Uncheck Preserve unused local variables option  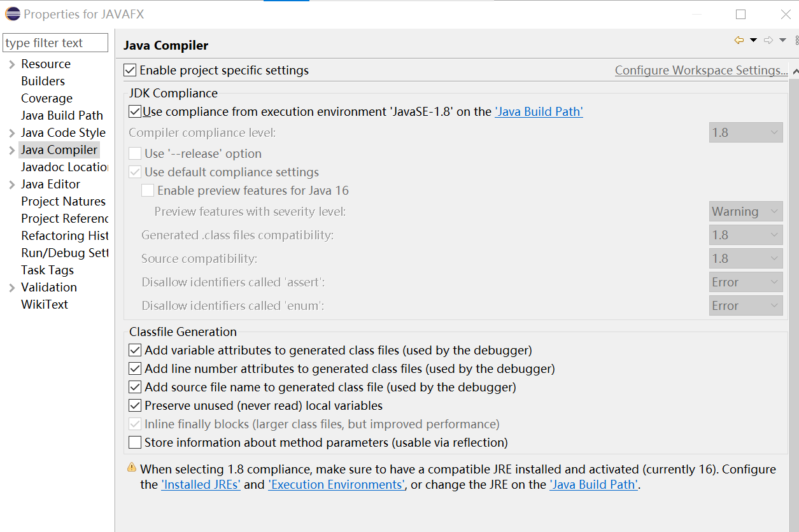point(135,405)
